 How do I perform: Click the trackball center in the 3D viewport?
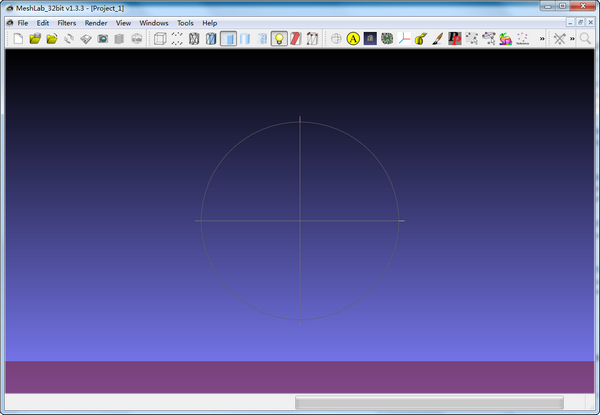(x=301, y=220)
